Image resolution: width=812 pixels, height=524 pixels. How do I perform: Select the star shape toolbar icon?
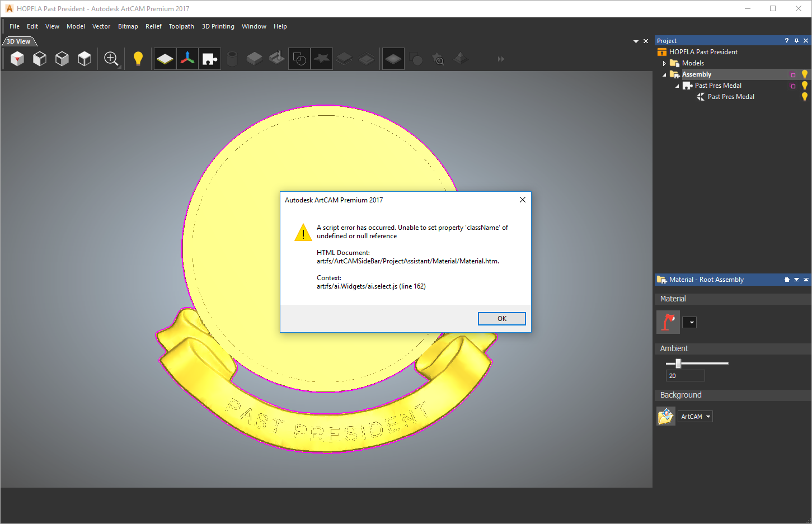pos(321,58)
